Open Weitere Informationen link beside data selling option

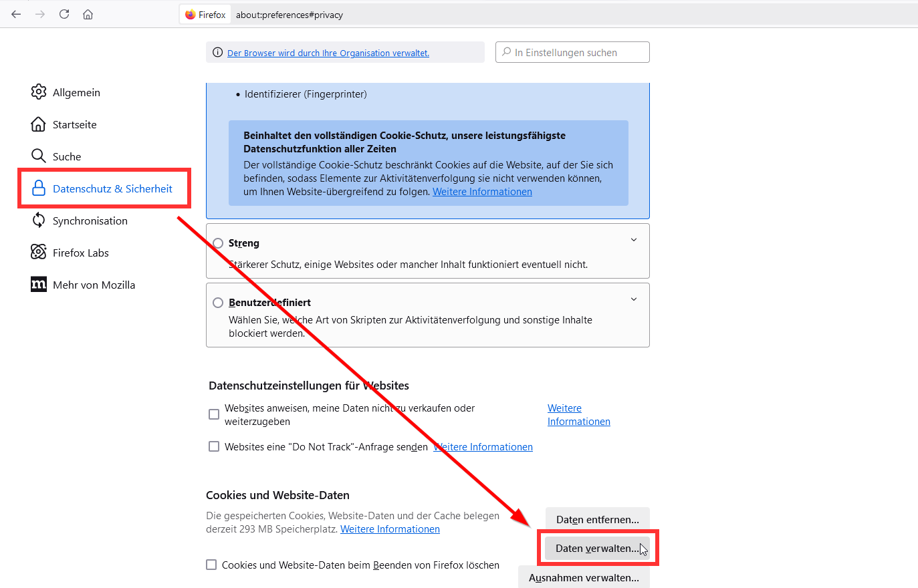coord(579,415)
